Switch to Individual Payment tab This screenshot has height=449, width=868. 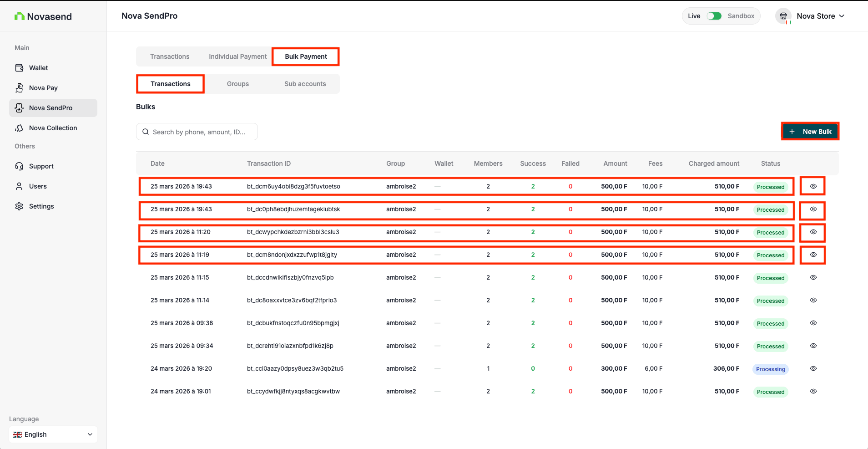click(237, 56)
